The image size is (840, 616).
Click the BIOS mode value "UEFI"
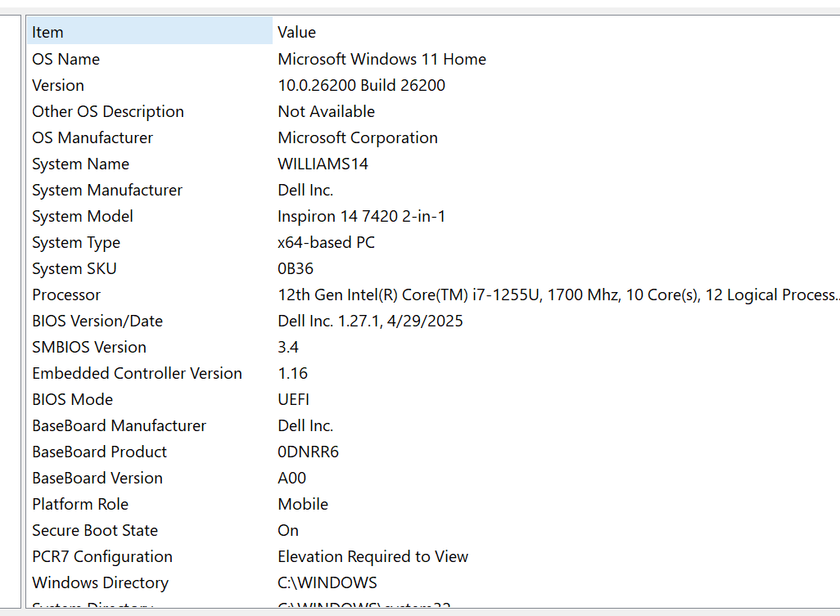tap(294, 400)
